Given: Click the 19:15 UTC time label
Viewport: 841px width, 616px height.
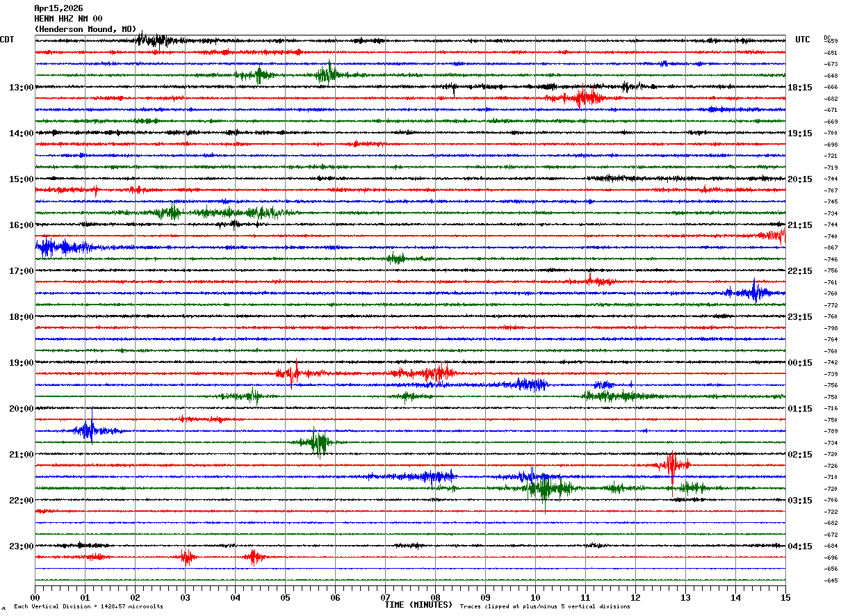Looking at the screenshot, I should pos(800,133).
